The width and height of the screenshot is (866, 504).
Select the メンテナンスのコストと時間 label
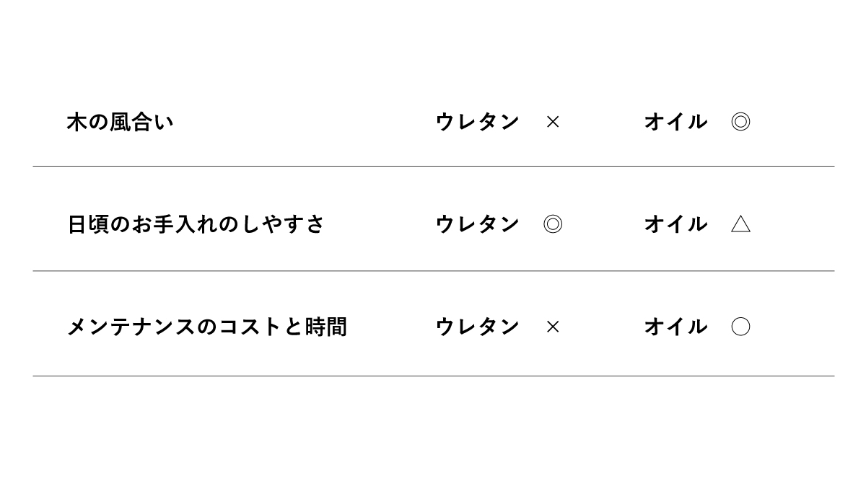click(206, 327)
